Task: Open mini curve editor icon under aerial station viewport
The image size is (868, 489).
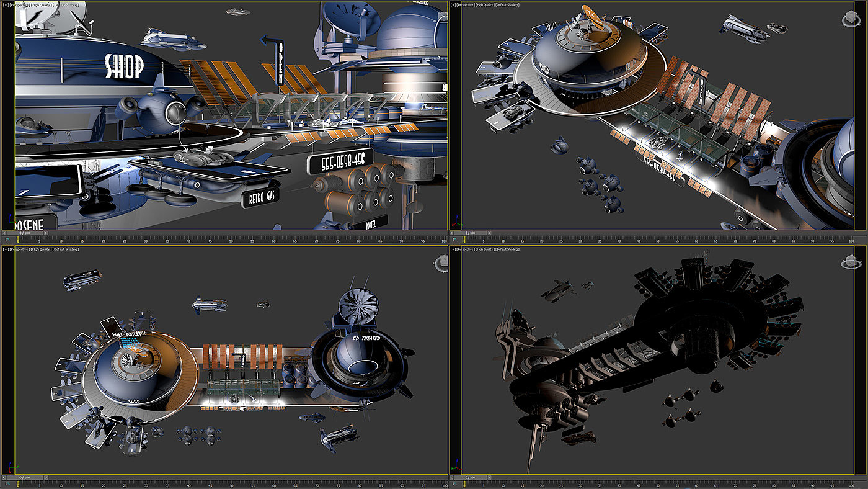Action: 454,240
